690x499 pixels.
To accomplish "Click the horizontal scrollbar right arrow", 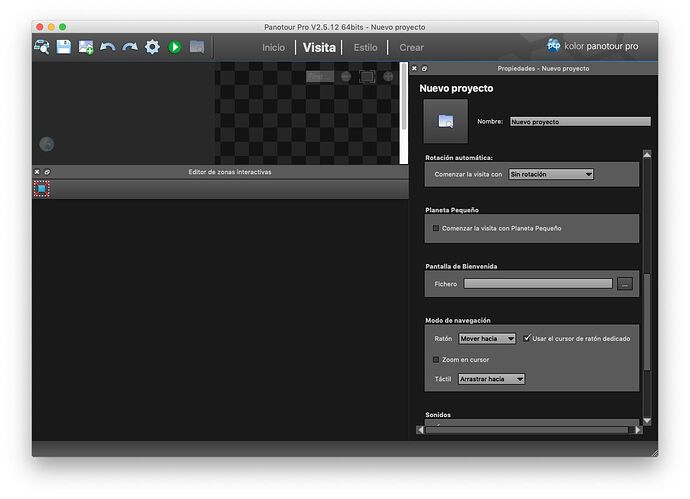I will [x=637, y=430].
